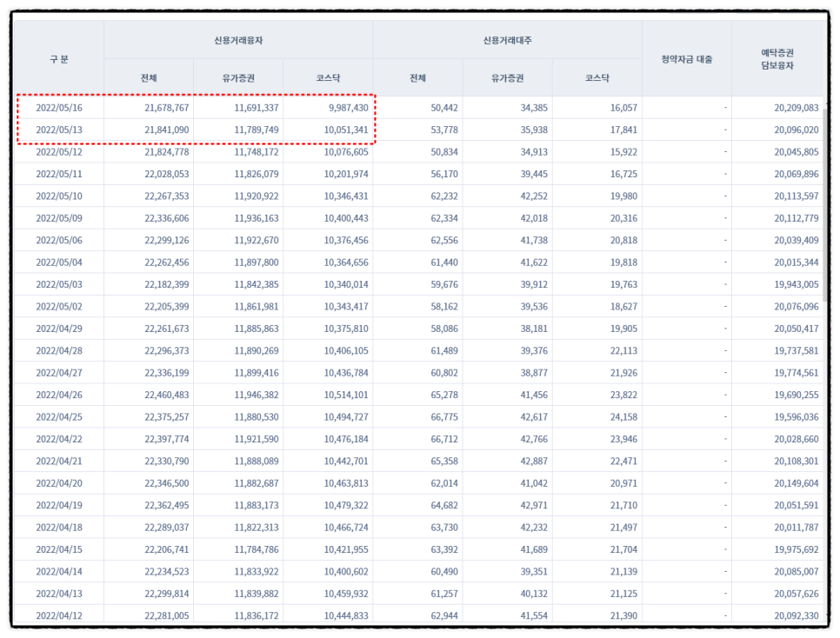Select the date cell 2022/05/06

[x=59, y=240]
